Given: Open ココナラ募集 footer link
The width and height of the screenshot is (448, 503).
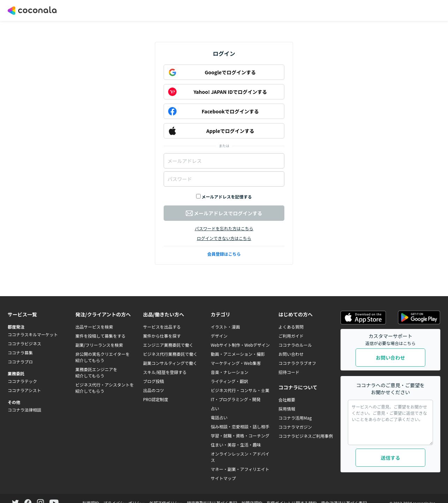Looking at the screenshot, I should point(20,353).
